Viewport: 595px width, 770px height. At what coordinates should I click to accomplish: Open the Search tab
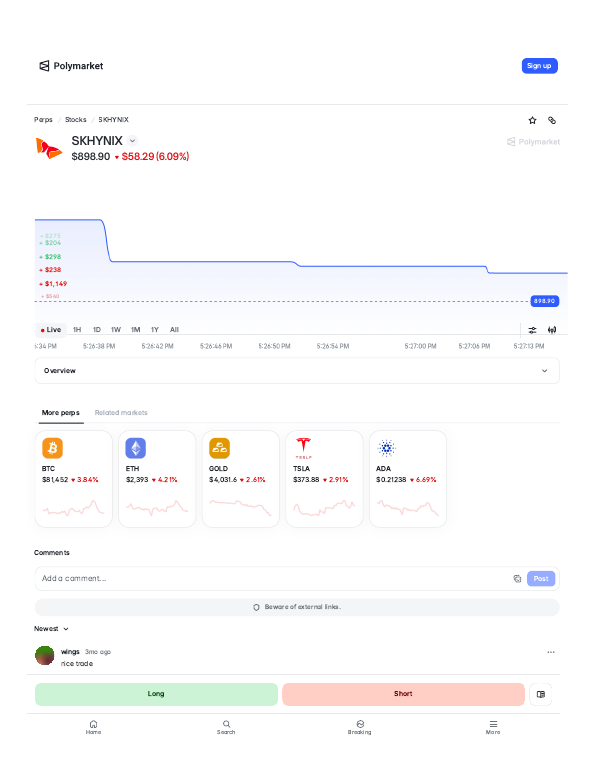226,727
